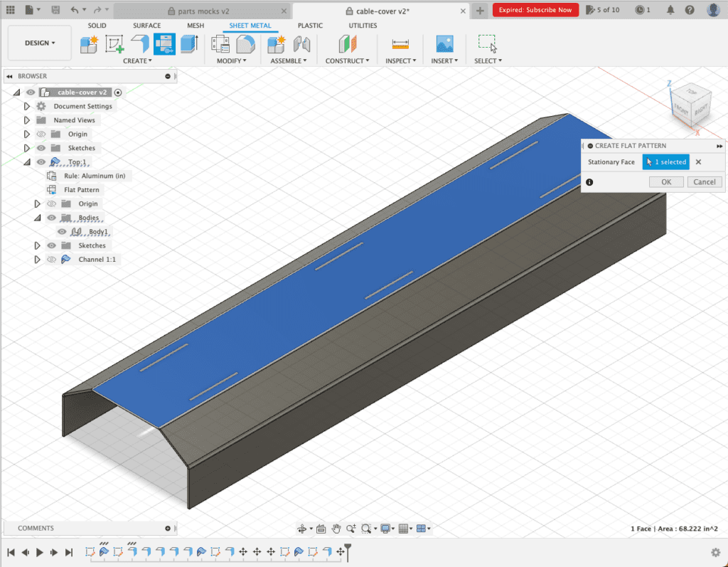This screenshot has height=567, width=728.
Task: Collapse the Bodies folder
Action: pos(37,217)
